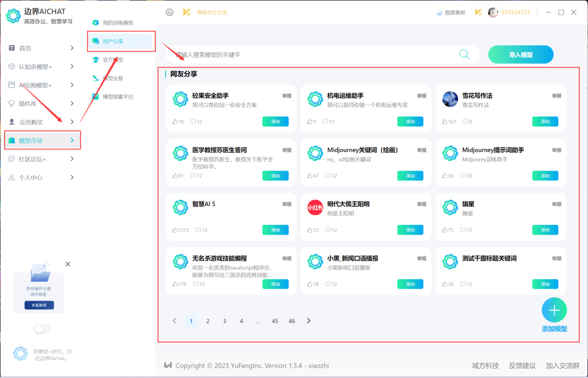Open comments on 雪花写作法 card
Image resolution: width=588 pixels, height=378 pixels.
465,121
